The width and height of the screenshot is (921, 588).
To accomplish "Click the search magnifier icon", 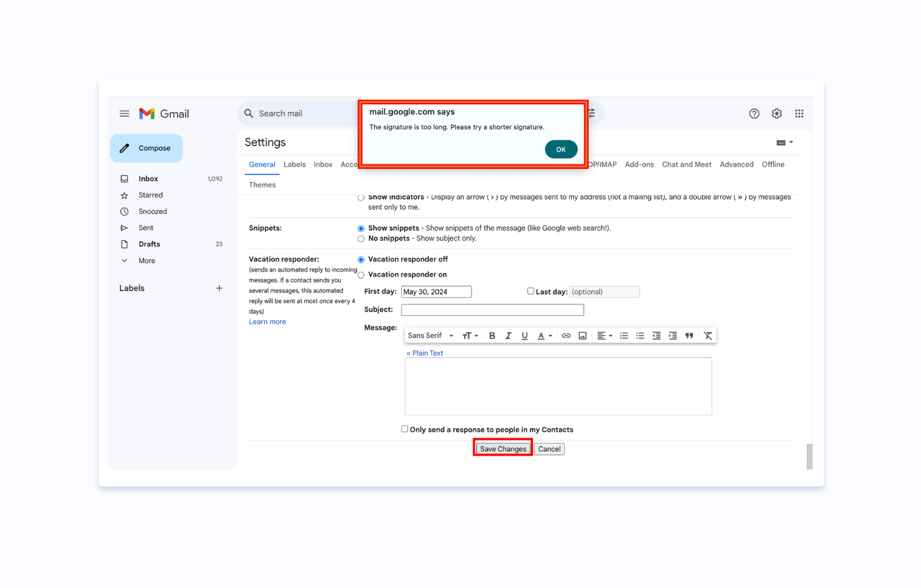I will coord(249,113).
